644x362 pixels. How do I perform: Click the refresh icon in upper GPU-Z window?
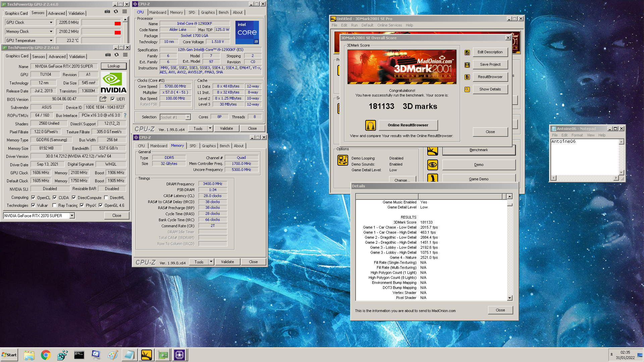click(116, 12)
